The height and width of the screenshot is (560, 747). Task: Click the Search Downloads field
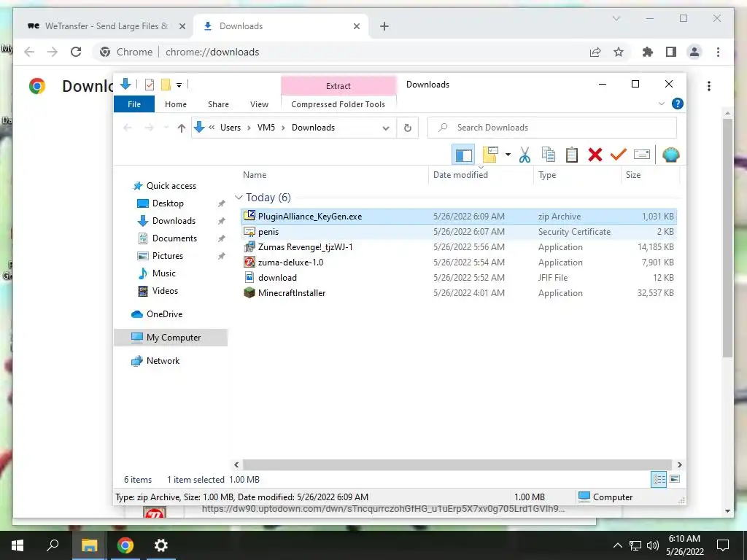point(552,128)
